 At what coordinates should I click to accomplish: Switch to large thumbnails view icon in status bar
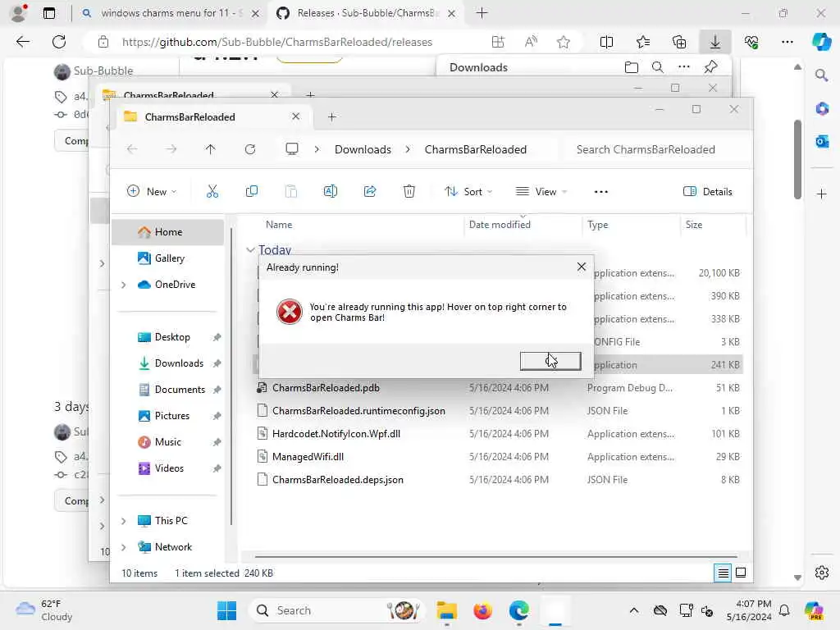(x=741, y=573)
